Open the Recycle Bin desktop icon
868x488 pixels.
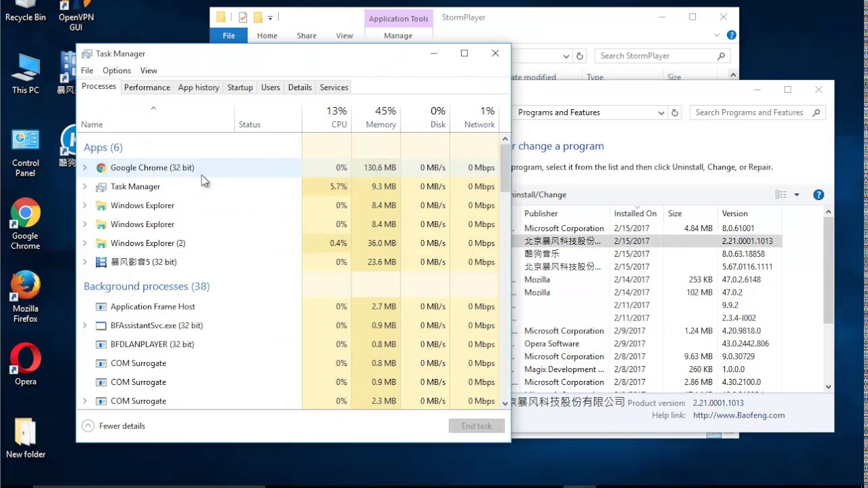pos(25,11)
